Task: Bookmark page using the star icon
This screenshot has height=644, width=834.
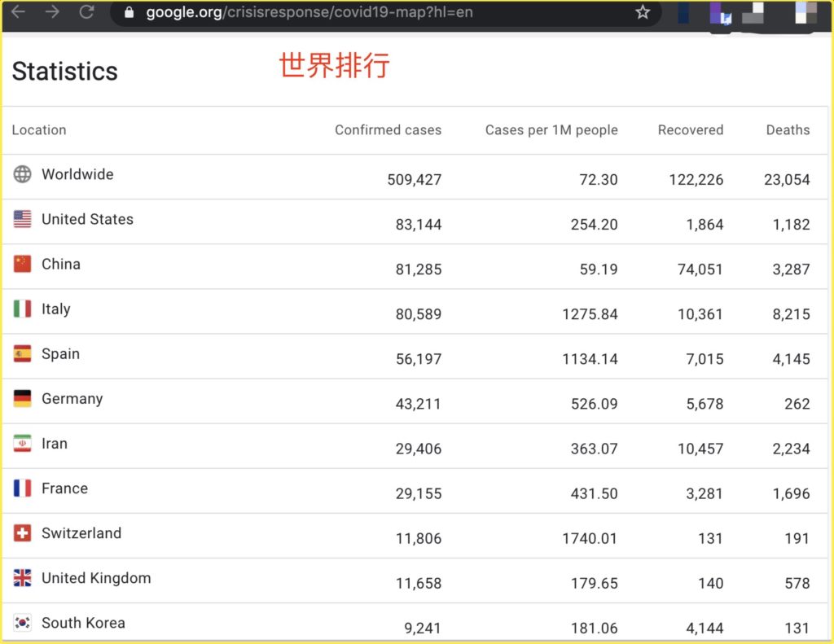Action: pos(643,12)
